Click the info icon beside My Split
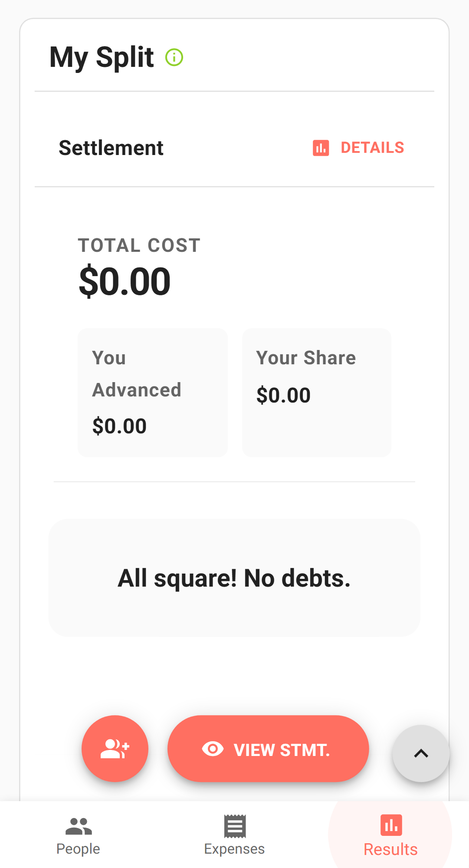This screenshot has width=469, height=868. pos(174,57)
